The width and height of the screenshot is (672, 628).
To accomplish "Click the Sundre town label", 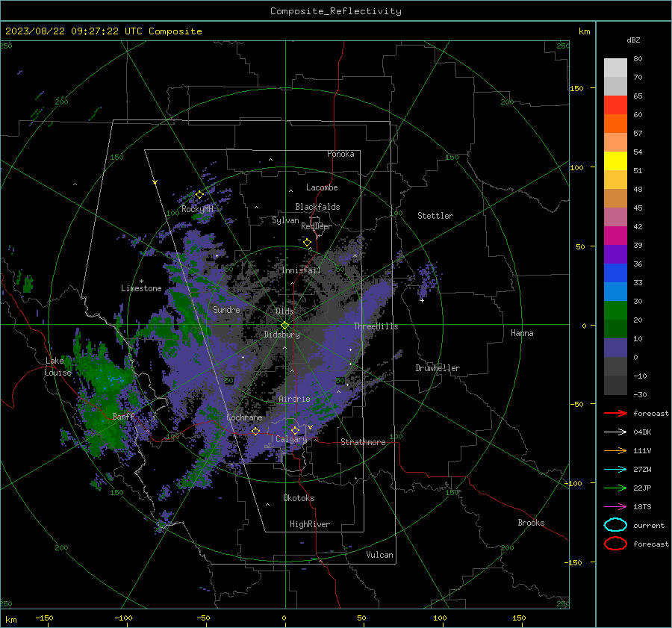I will [x=226, y=309].
